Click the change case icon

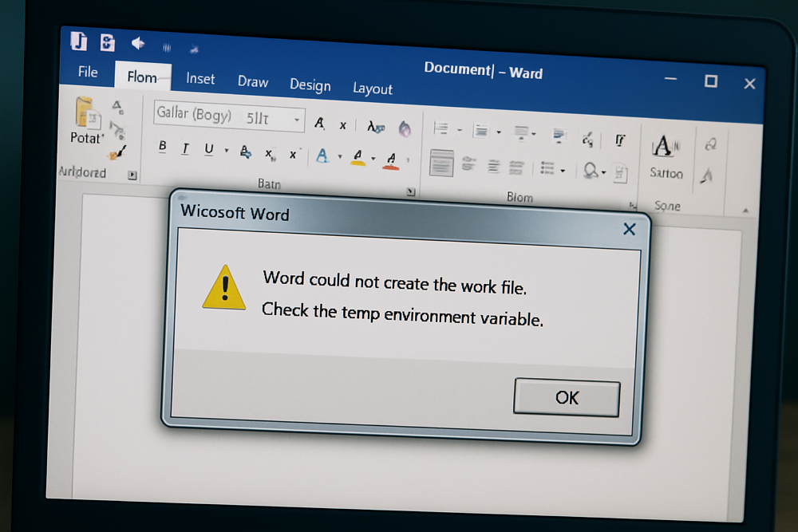coord(376,127)
